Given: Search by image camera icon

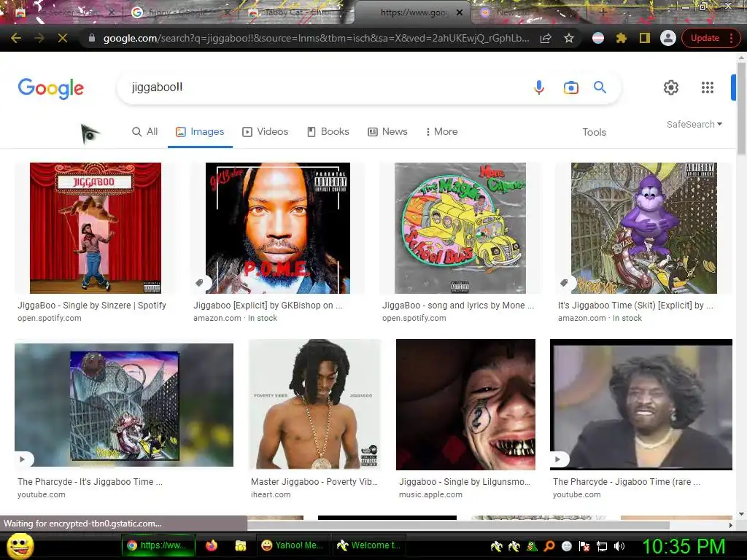Looking at the screenshot, I should pos(570,87).
